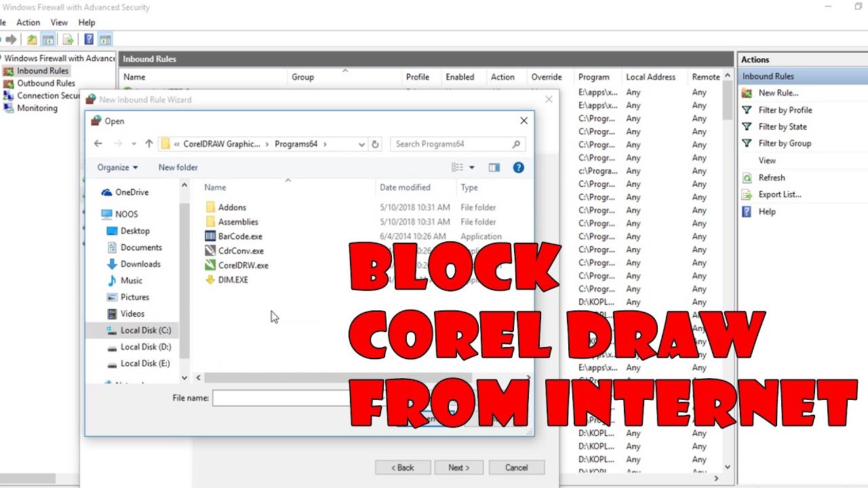
Task: Click the New folder button
Action: [178, 167]
